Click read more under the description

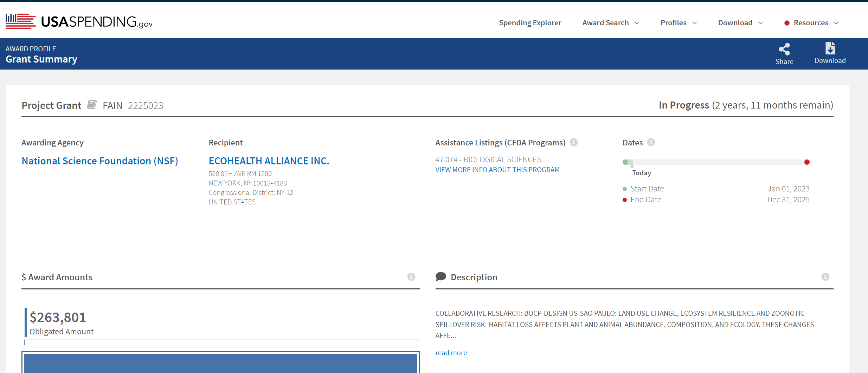coord(451,353)
